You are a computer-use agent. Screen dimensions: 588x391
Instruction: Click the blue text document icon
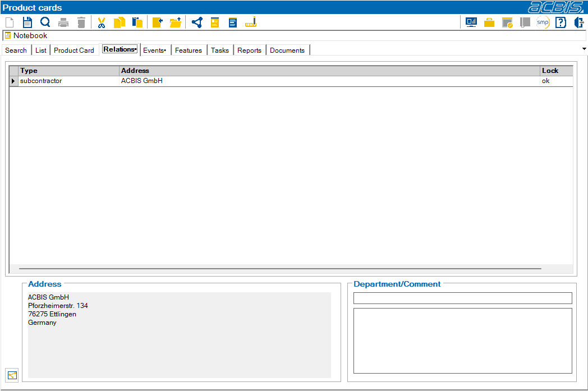233,22
